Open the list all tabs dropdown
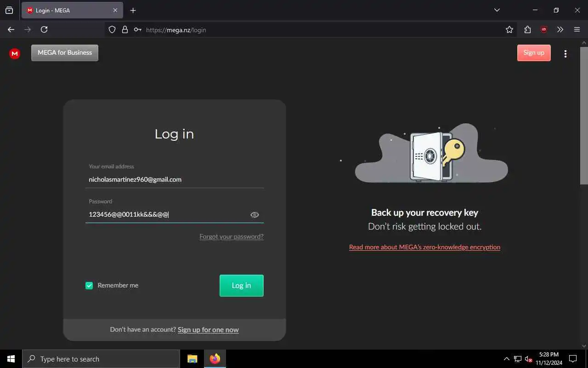Viewport: 588px width, 368px height. [x=497, y=10]
